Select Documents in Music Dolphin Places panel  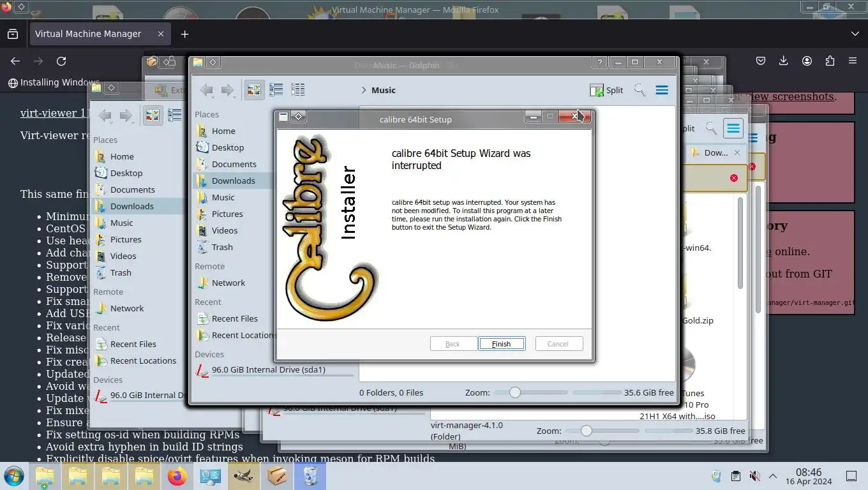coord(234,164)
